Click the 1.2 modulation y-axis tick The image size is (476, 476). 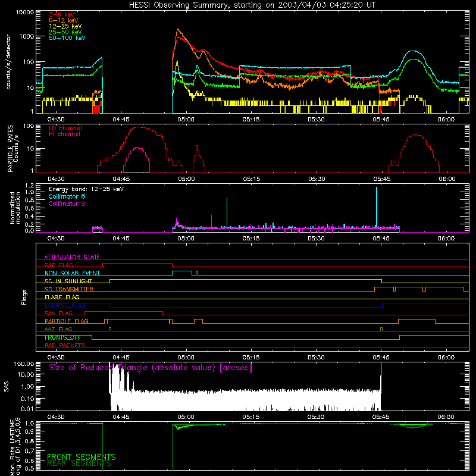pyautogui.click(x=29, y=186)
